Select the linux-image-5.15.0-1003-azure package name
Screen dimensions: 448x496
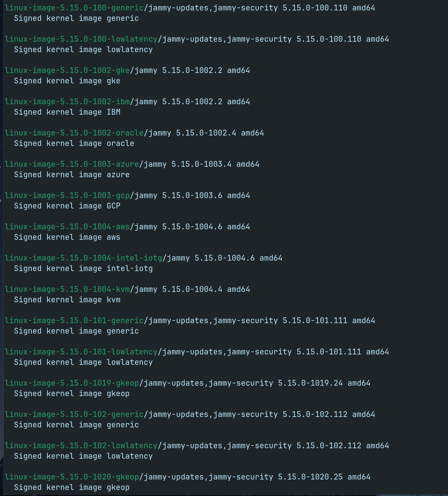(x=72, y=164)
